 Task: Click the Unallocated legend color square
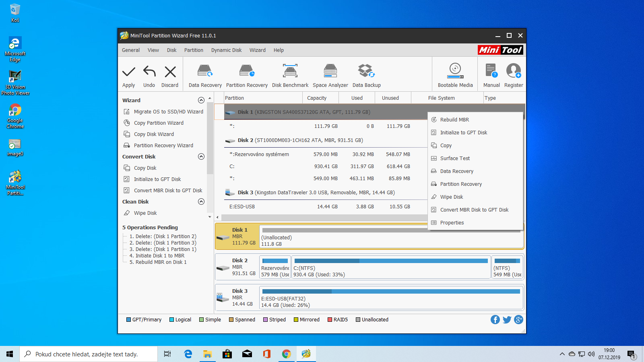point(358,320)
